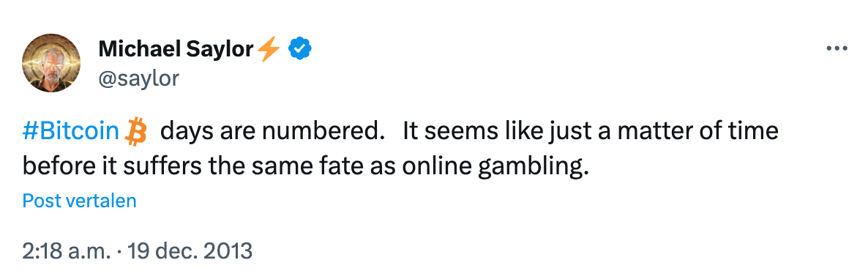Open the #Bitcoin hashtag link
868x271 pixels.
click(71, 132)
